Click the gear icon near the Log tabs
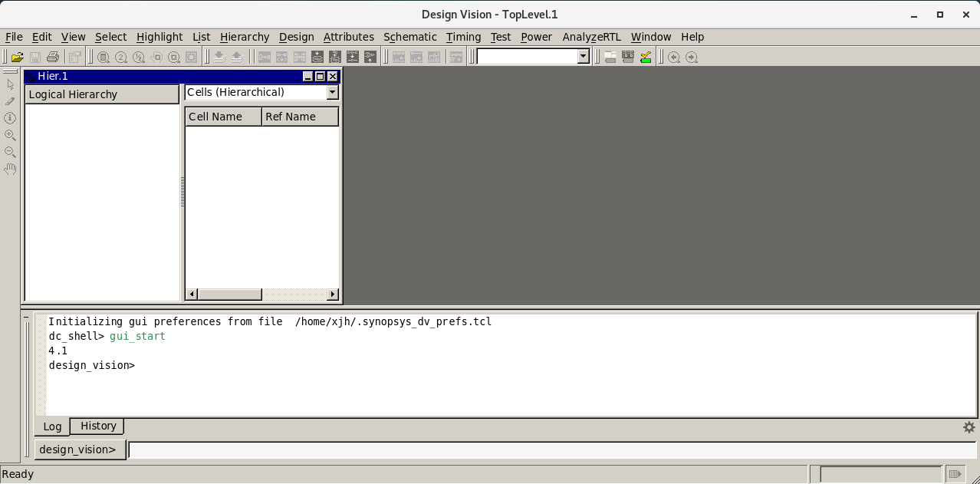Image resolution: width=980 pixels, height=484 pixels. click(968, 427)
